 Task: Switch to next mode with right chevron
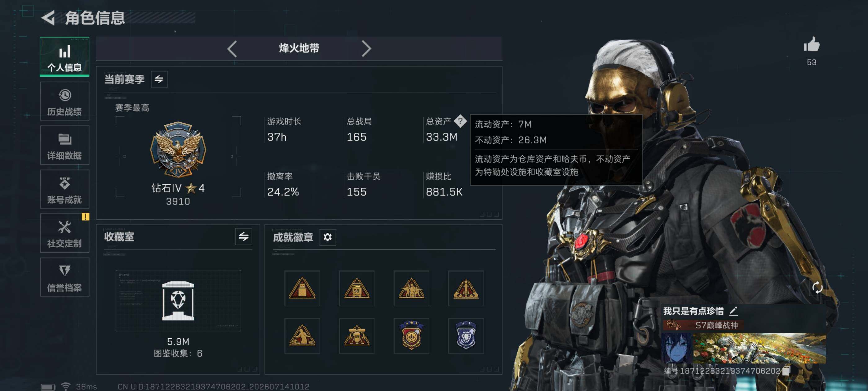(366, 49)
